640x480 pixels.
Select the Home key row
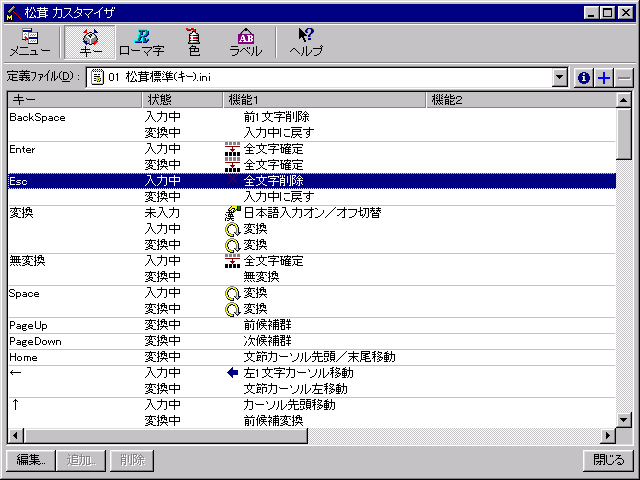click(x=311, y=357)
